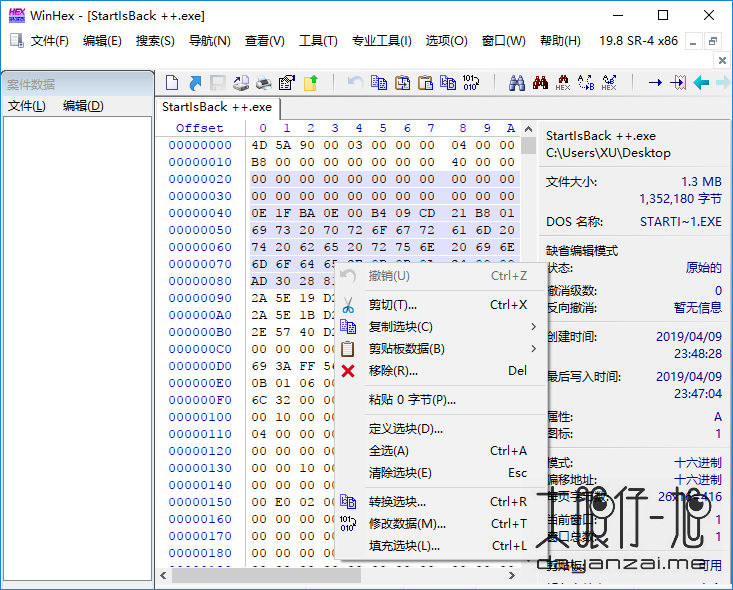This screenshot has height=590, width=733.
Task: Click the Convert block toolbar icon
Action: pos(448,83)
